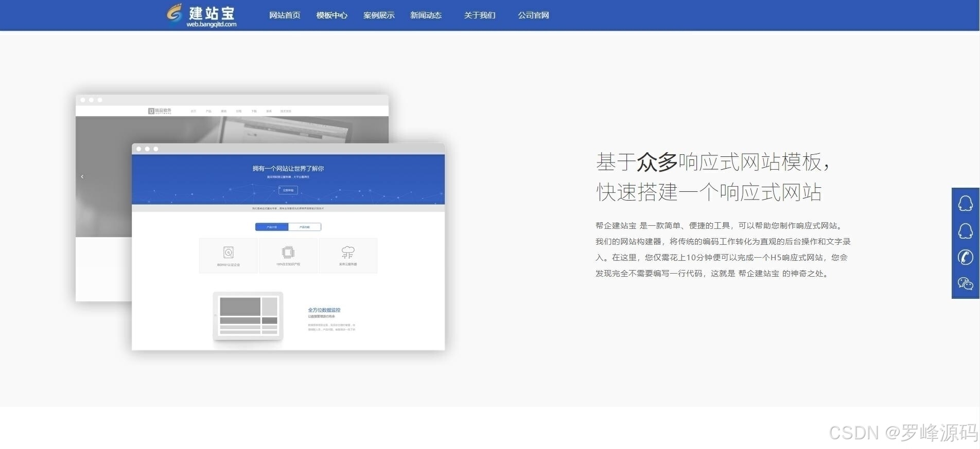Select 新闻动态 in the top navigation
Viewport: 980px width, 449px height.
[x=426, y=15]
